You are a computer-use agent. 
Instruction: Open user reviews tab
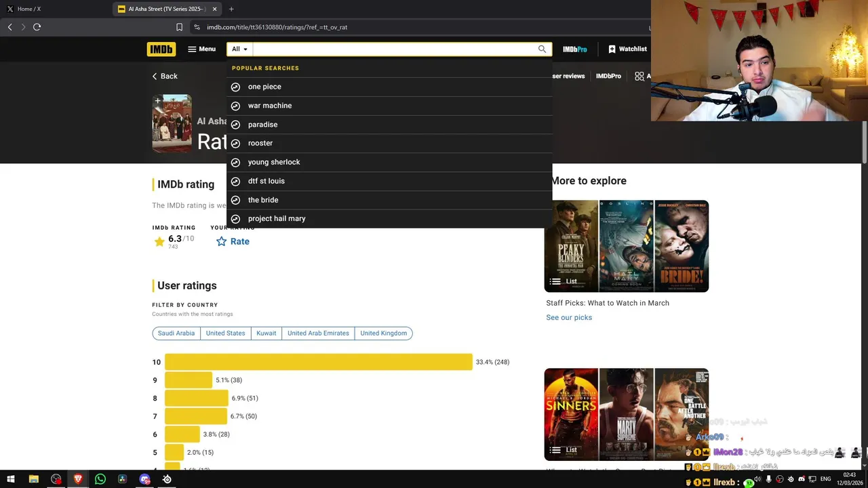click(568, 76)
